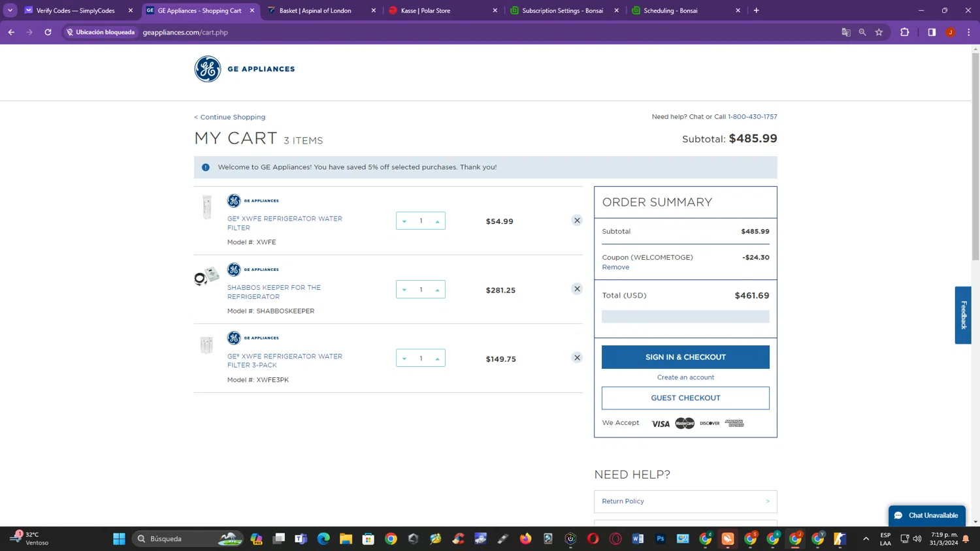Remove Shabbos Keeper item from cart
Screen dimensions: 980x551
click(577, 289)
